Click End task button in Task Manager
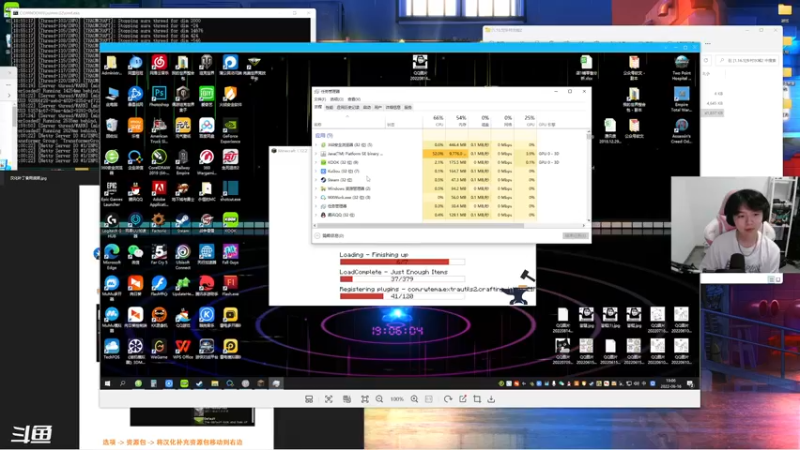The image size is (800, 450). [575, 236]
